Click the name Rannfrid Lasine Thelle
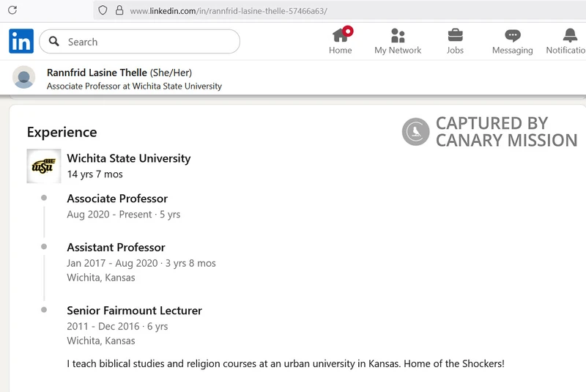Image resolution: width=586 pixels, height=392 pixels. point(97,73)
